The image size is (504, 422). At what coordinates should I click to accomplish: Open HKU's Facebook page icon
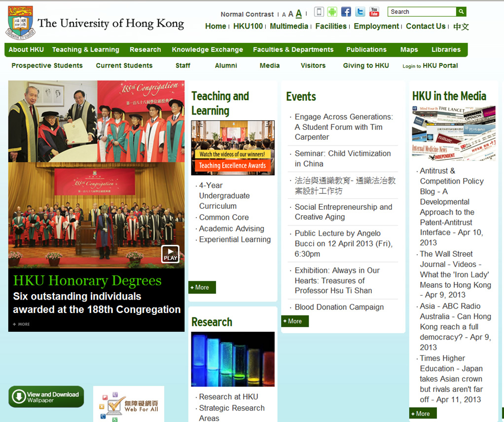[x=346, y=12]
